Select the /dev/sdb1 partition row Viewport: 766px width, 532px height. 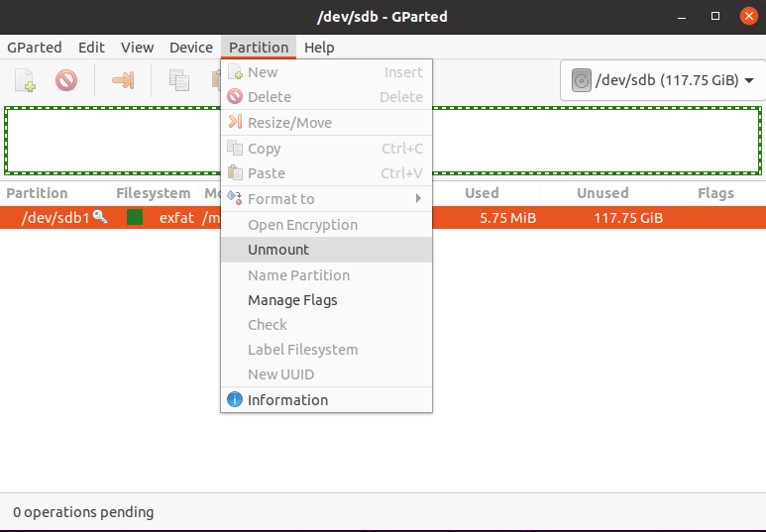[x=595, y=218]
